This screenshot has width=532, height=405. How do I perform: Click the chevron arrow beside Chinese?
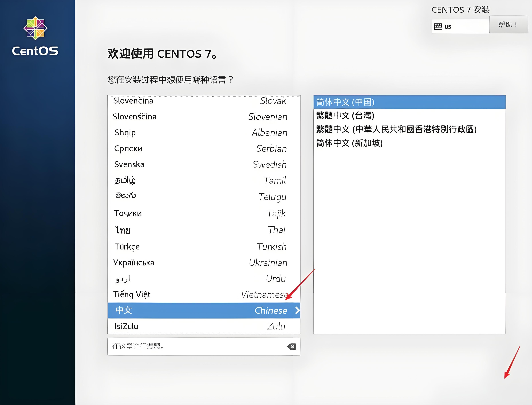click(297, 310)
